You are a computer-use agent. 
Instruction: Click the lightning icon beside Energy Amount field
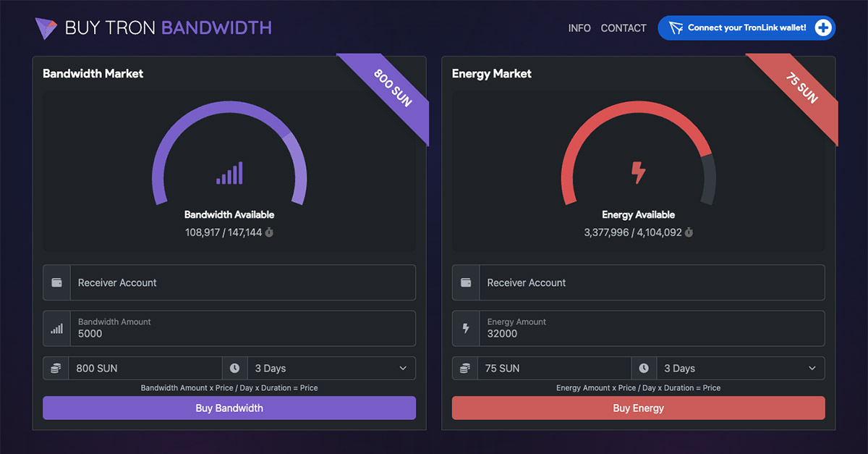[465, 328]
